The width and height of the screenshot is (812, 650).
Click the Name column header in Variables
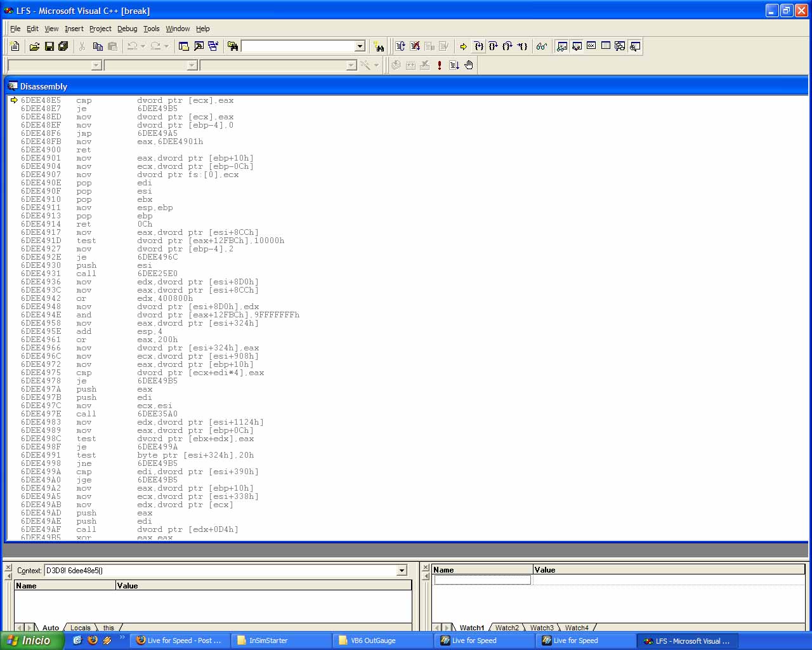pyautogui.click(x=65, y=586)
